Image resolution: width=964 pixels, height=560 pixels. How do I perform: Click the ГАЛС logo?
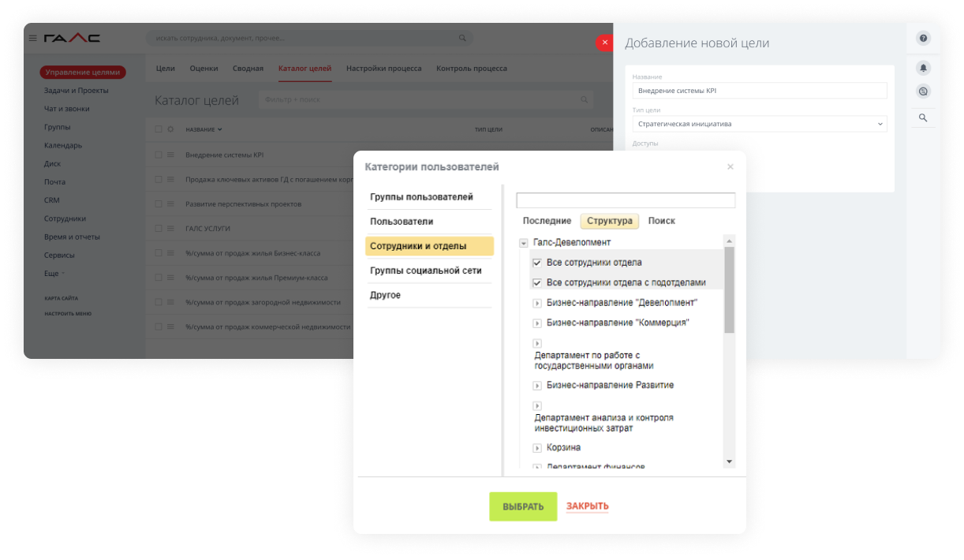click(x=72, y=38)
